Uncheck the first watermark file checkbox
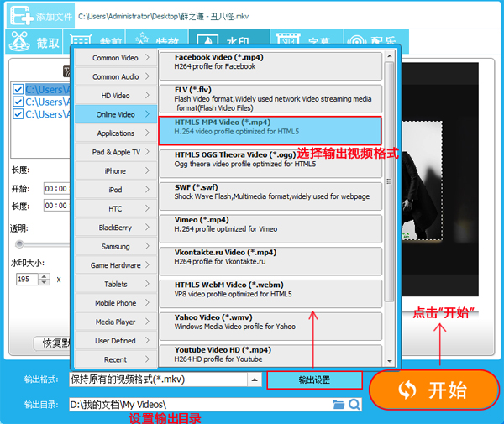 pos(18,90)
